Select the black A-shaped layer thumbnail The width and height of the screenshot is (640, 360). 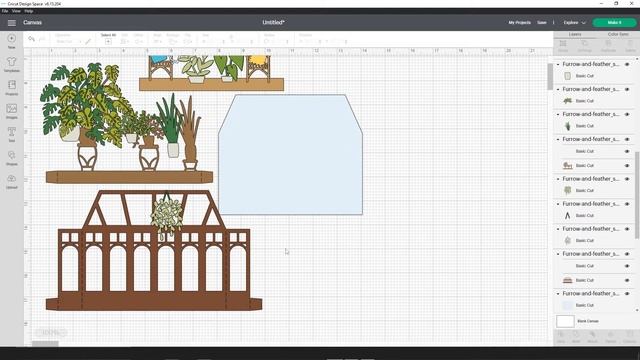567,216
